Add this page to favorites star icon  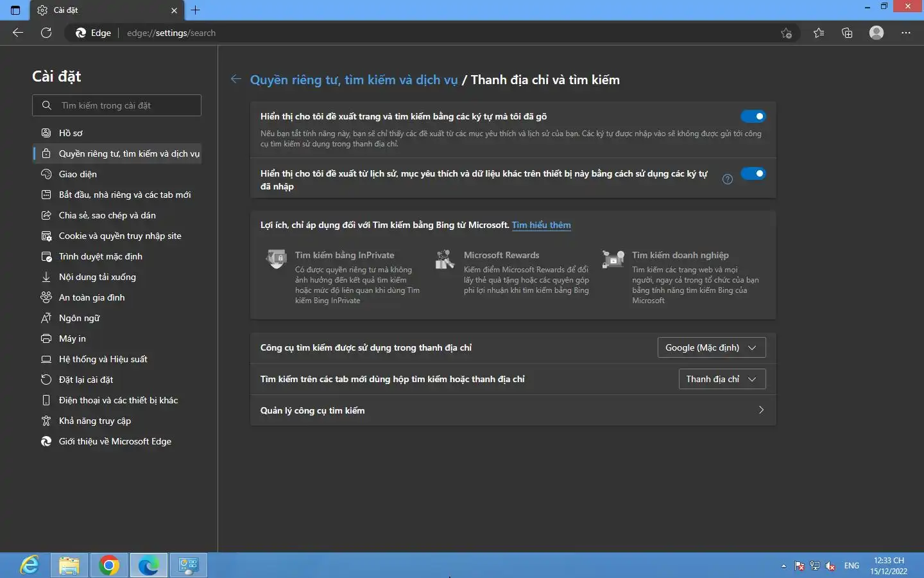786,33
